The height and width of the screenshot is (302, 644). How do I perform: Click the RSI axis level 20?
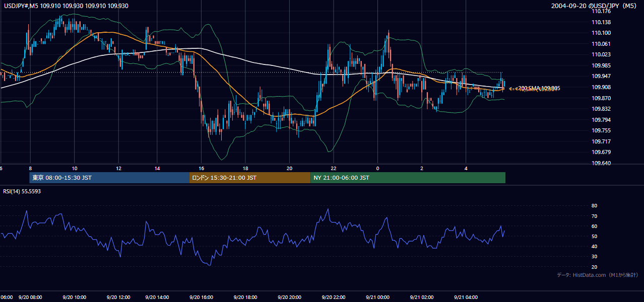(x=594, y=267)
